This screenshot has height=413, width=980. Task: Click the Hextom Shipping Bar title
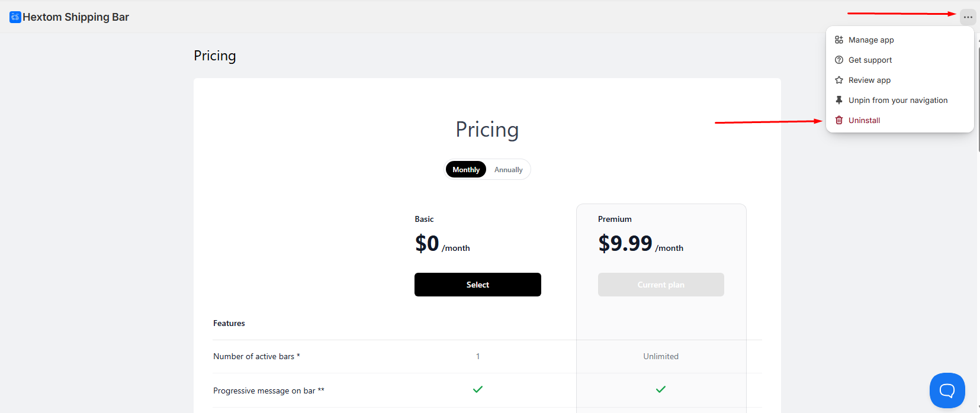[76, 17]
